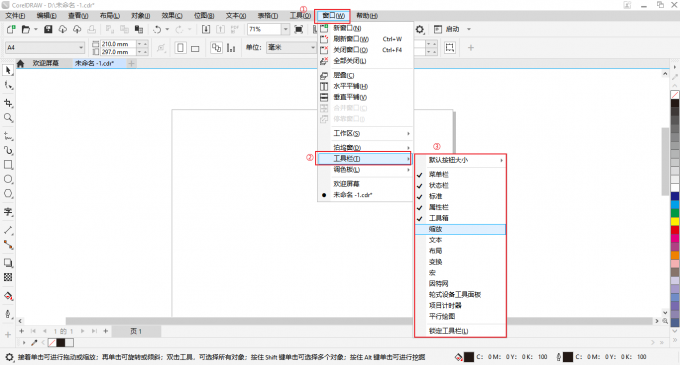Enable the 缩放 toolbar
680x365 pixels.
(460, 229)
